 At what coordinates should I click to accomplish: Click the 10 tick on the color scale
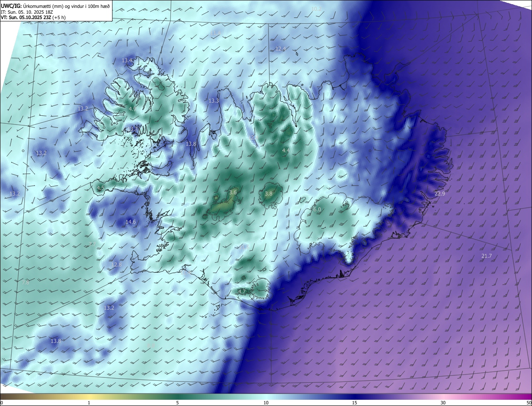266,403
